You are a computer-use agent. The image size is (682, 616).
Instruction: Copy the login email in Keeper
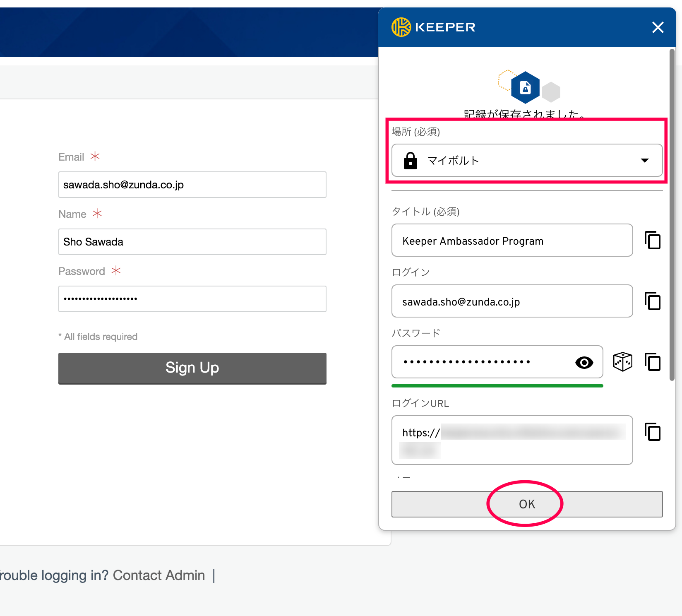tap(653, 301)
